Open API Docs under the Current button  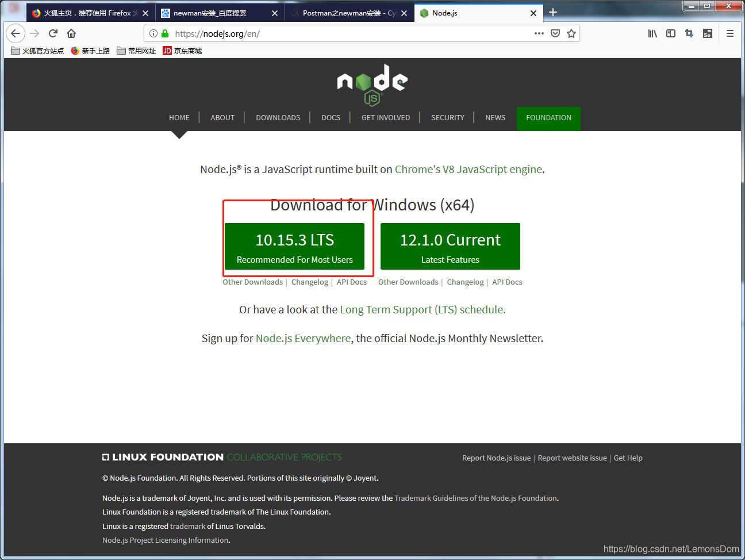click(x=508, y=282)
